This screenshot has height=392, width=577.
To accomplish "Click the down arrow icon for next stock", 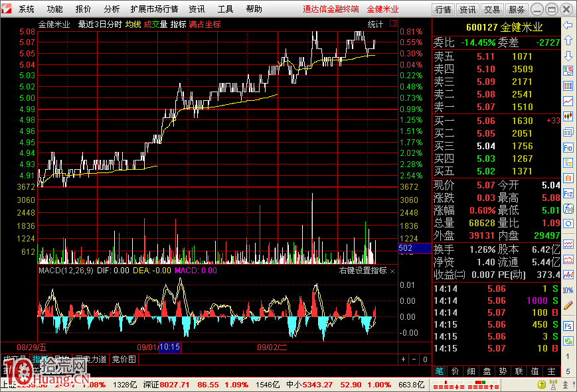I will pyautogui.click(x=568, y=56).
